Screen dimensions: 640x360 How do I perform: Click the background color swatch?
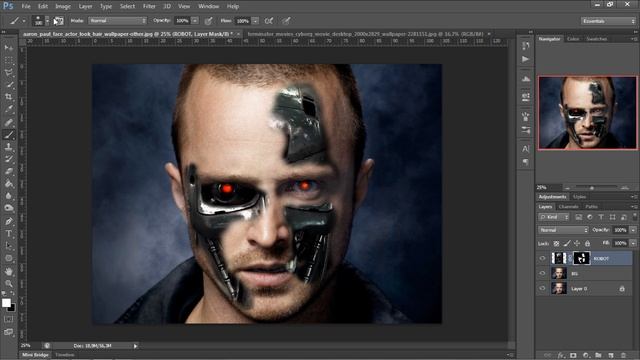[x=12, y=308]
